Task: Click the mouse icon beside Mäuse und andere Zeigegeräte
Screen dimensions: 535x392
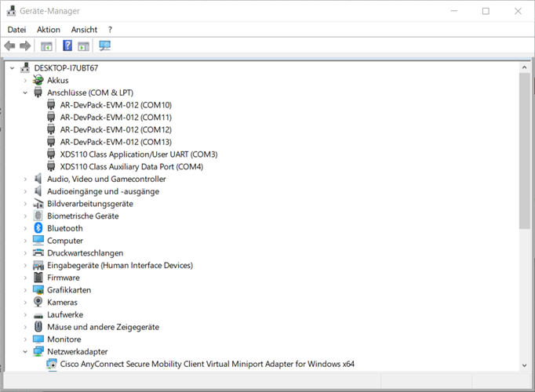Action: pos(38,327)
